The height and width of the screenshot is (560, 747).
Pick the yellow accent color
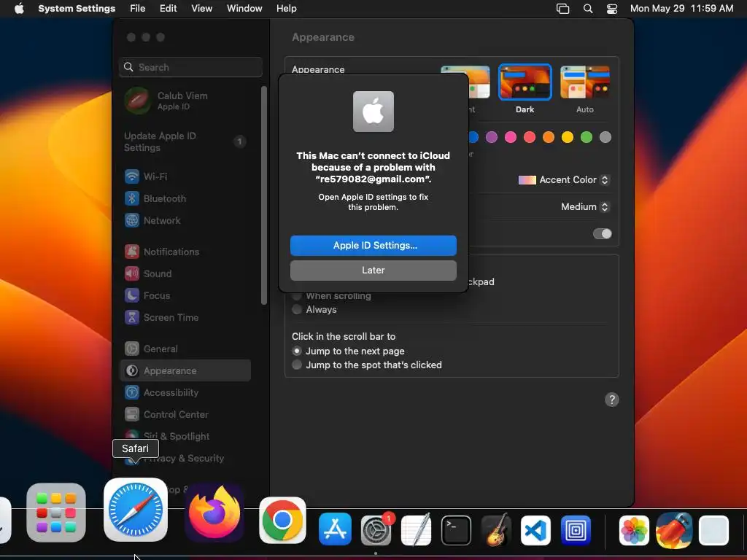[568, 137]
